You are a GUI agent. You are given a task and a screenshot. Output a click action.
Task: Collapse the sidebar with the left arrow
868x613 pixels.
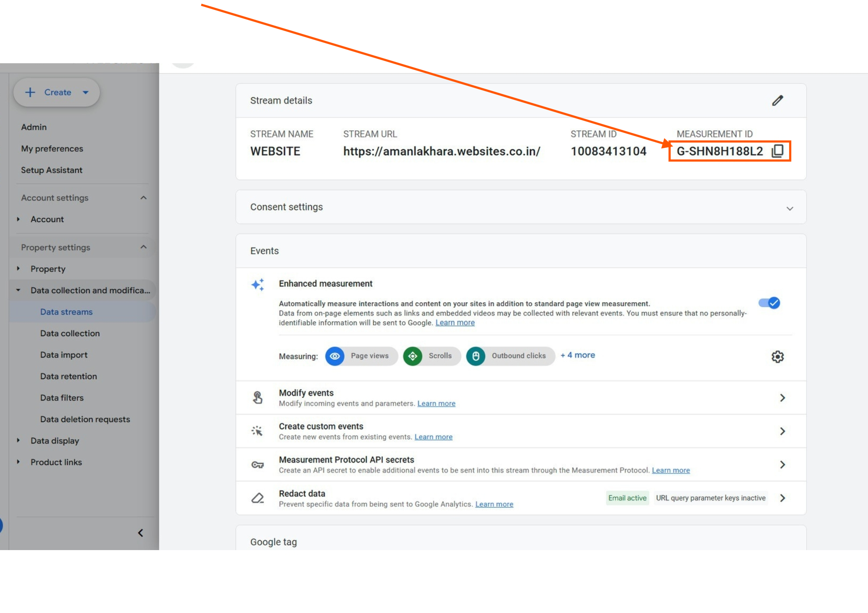[141, 533]
